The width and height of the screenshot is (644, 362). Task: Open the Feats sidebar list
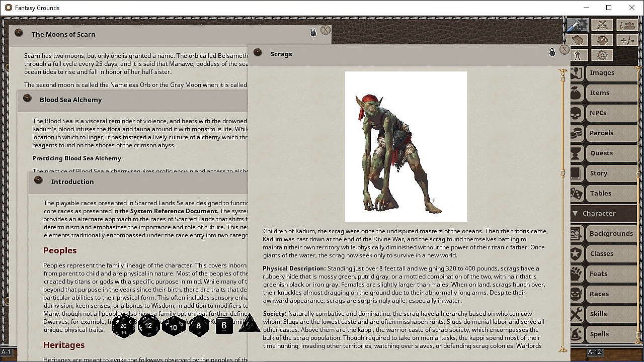click(x=611, y=274)
